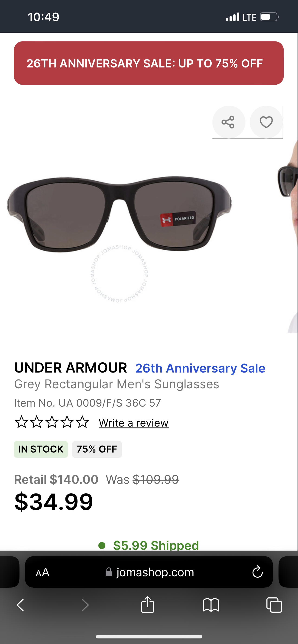Tap the jomashop.com address bar

click(x=149, y=572)
